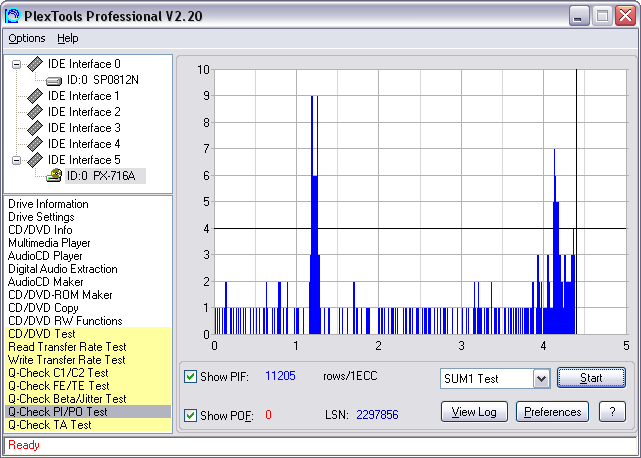Minimize the PlexTools window

pos(579,16)
